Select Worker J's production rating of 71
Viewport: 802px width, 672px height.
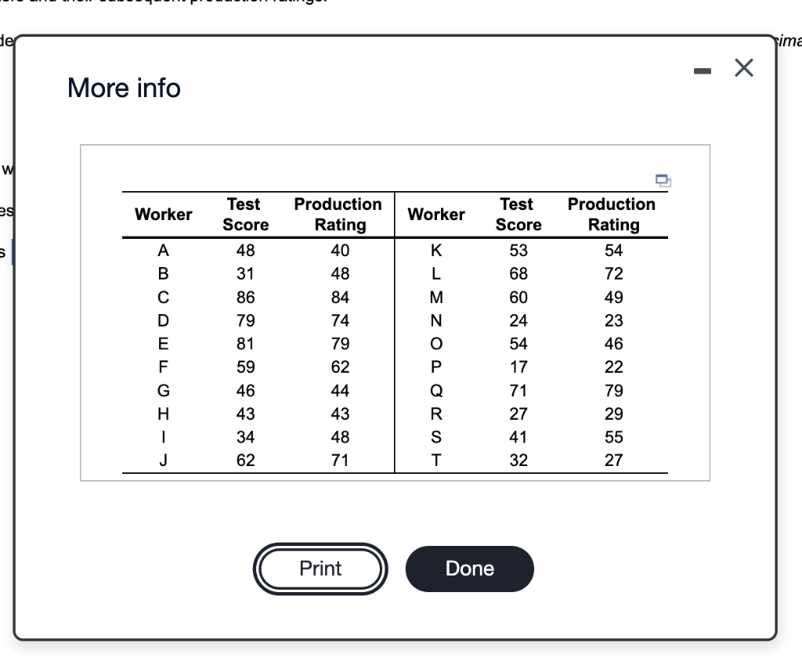(x=338, y=461)
